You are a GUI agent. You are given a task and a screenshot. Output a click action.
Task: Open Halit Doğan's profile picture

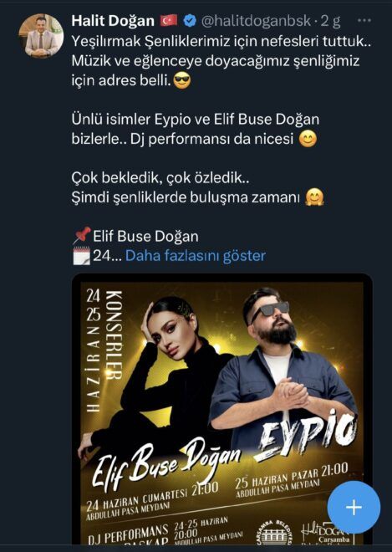coord(41,35)
